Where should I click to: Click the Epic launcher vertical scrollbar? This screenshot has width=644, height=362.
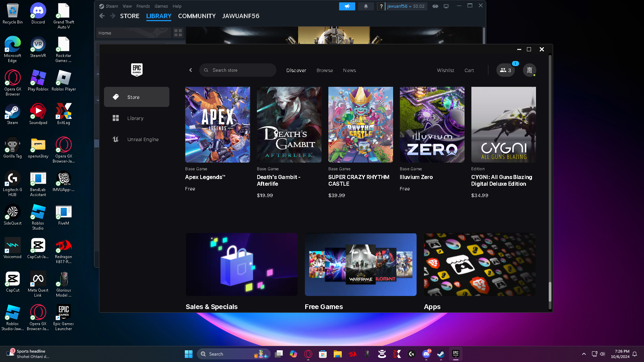(x=550, y=292)
